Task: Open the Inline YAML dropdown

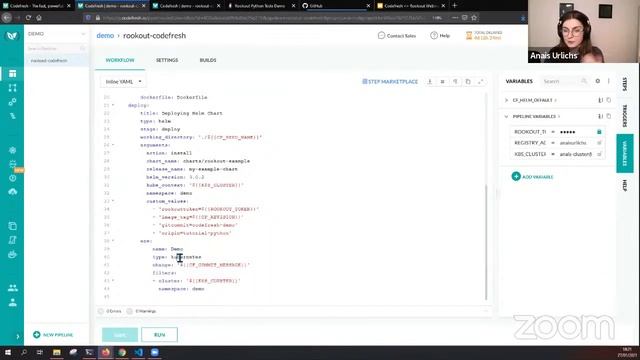Action: pyautogui.click(x=123, y=82)
